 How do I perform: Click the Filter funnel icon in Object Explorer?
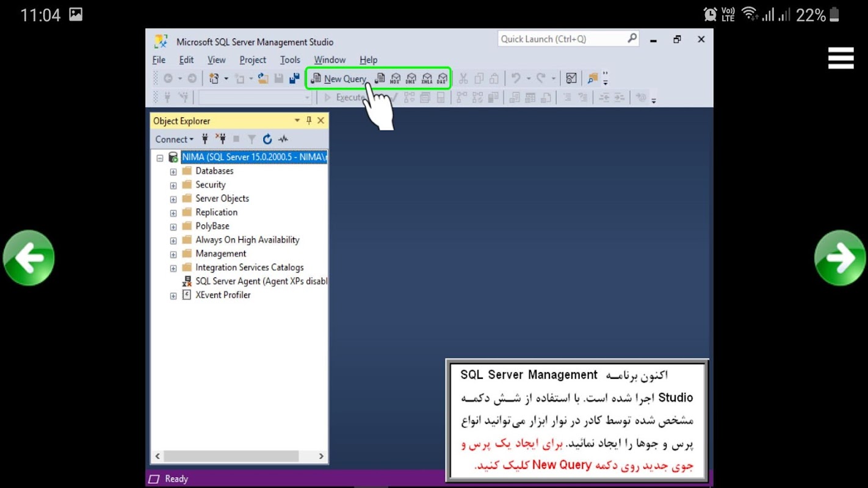pyautogui.click(x=251, y=139)
